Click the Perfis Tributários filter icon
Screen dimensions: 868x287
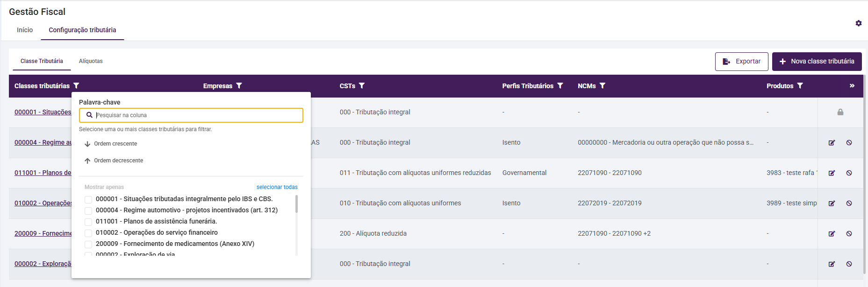coord(560,86)
